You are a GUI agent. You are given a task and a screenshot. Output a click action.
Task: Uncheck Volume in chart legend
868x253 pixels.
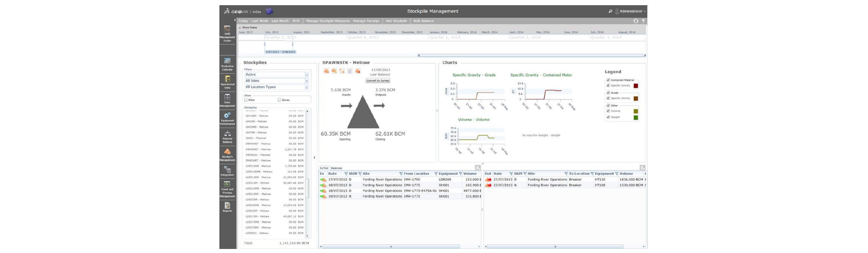pos(608,111)
